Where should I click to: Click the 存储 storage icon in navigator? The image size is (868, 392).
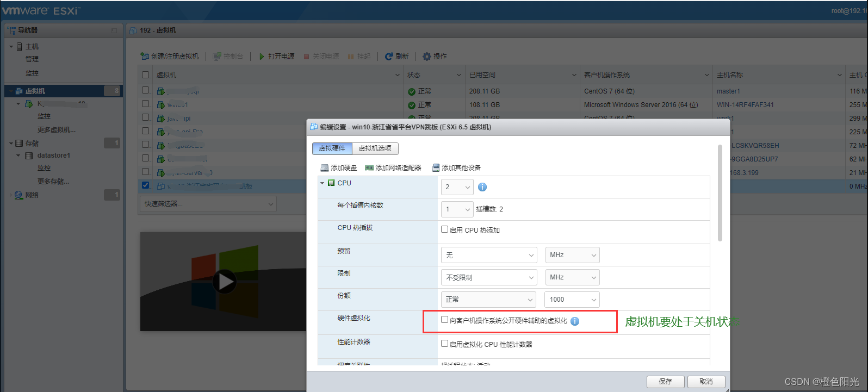[19, 144]
